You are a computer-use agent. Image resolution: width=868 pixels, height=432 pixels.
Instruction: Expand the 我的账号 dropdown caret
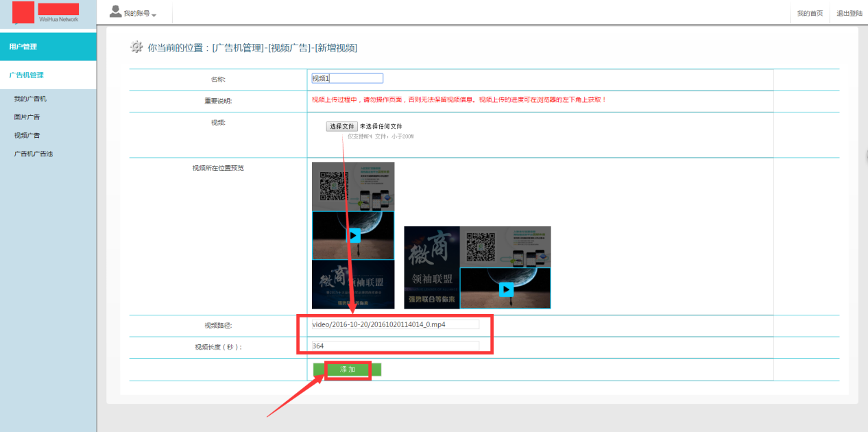pos(154,15)
